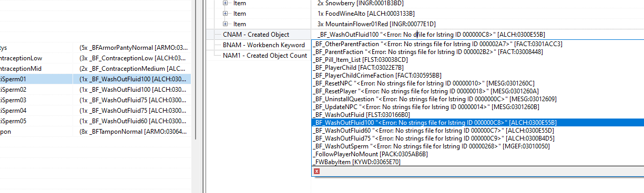Expand the MountainFlower01Red item node
644x193 pixels.
[226, 24]
